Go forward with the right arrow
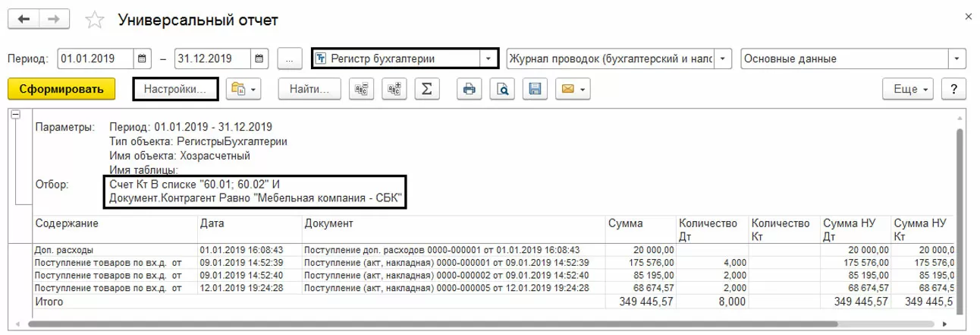Image resolution: width=980 pixels, height=335 pixels. point(52,19)
